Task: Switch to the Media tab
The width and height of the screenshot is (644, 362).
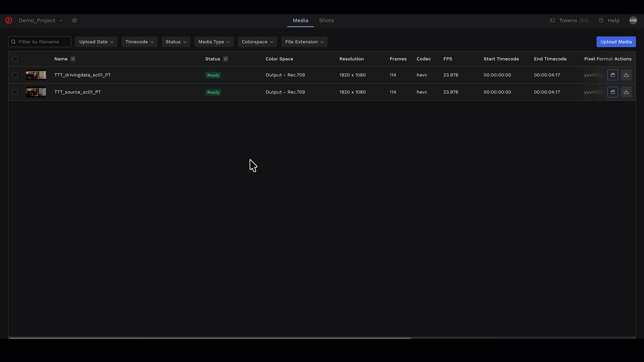Action: 300,20
